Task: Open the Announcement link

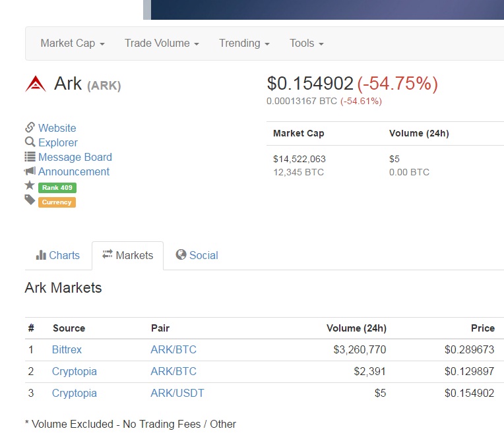Action: tap(74, 171)
